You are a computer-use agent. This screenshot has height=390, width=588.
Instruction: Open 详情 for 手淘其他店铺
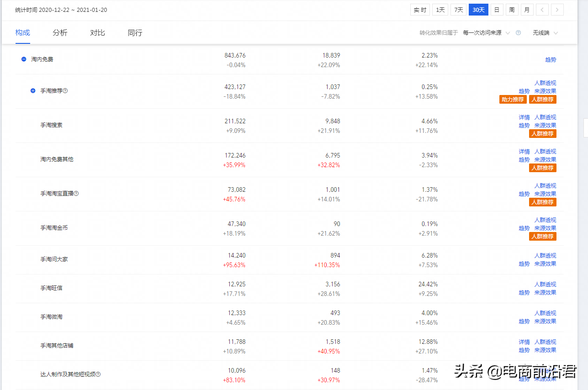click(x=524, y=342)
